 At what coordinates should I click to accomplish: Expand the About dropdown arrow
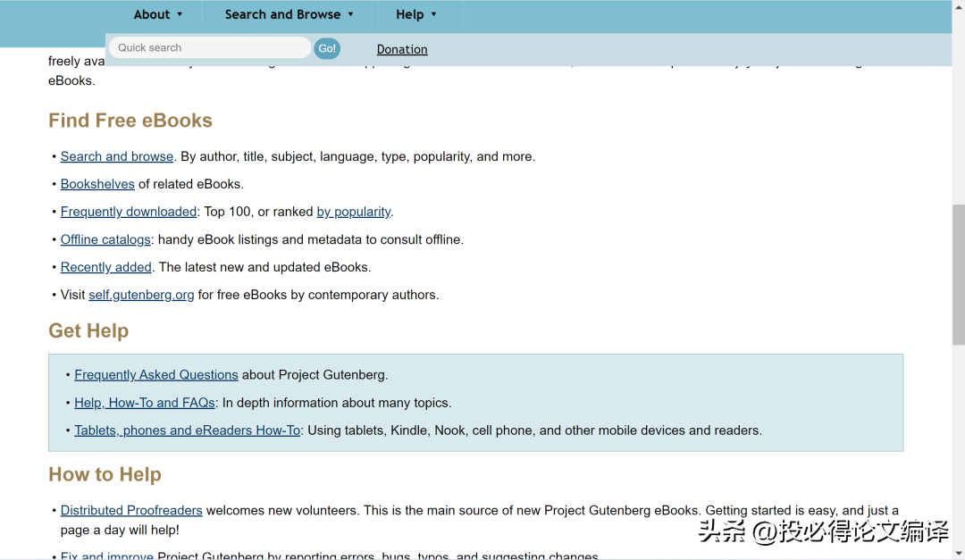pos(180,15)
